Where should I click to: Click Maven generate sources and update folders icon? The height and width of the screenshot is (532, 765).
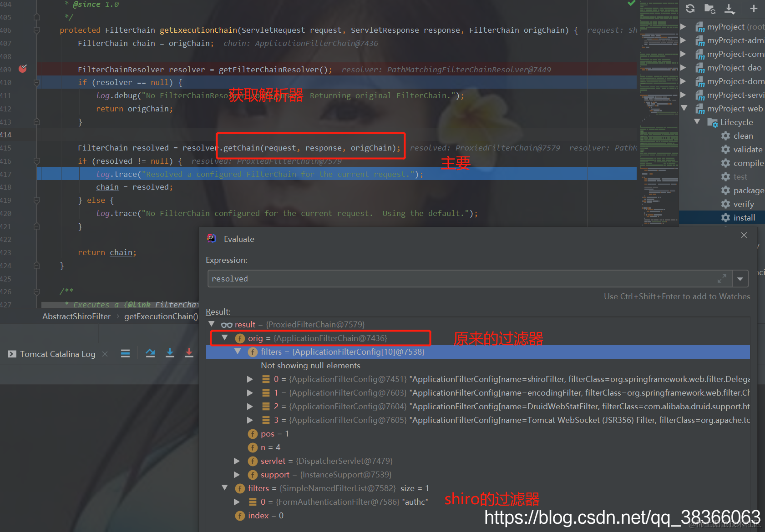(709, 8)
